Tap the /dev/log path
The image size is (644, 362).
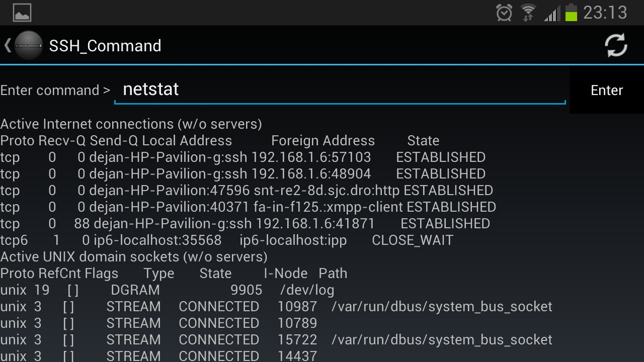307,290
